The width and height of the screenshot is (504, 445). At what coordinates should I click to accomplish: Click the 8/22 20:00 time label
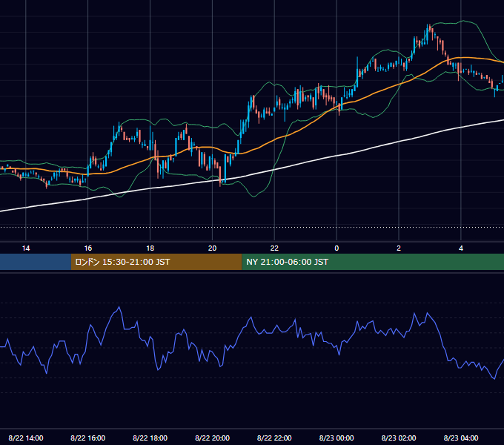click(212, 438)
